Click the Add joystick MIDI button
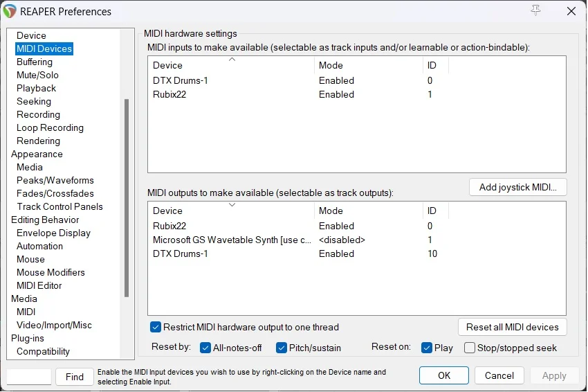Image resolution: width=588 pixels, height=392 pixels. pyautogui.click(x=517, y=188)
